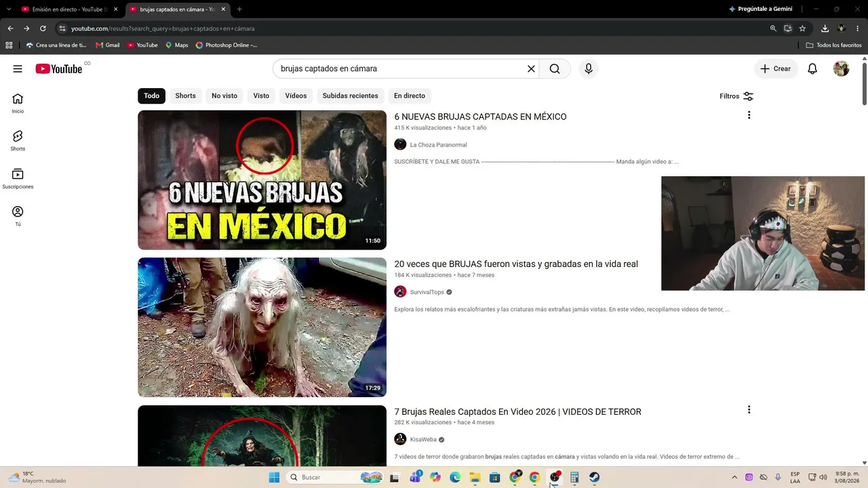Open the Crear menu
868x488 pixels.
(775, 68)
